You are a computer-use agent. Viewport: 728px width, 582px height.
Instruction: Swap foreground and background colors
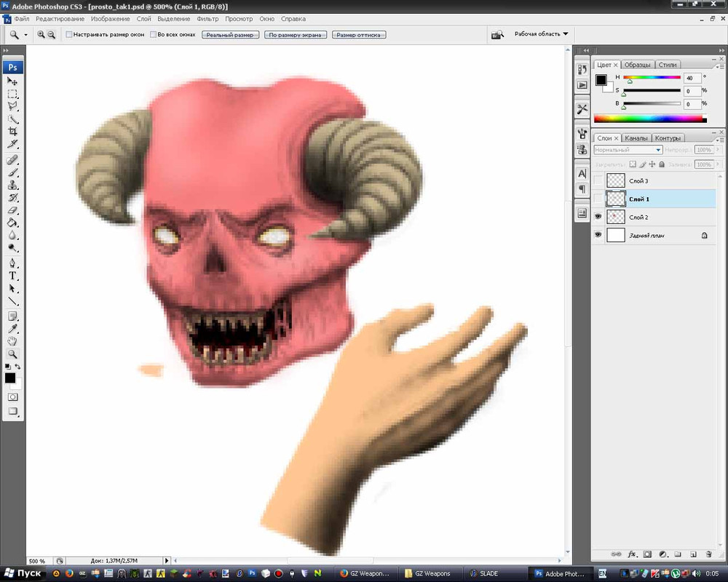[x=17, y=367]
